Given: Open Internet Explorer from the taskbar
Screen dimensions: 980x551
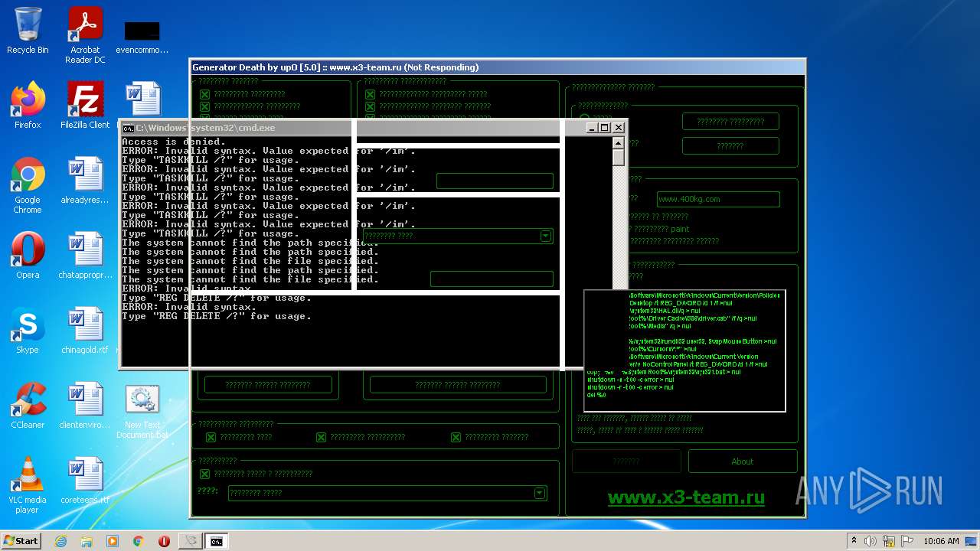Looking at the screenshot, I should point(60,541).
